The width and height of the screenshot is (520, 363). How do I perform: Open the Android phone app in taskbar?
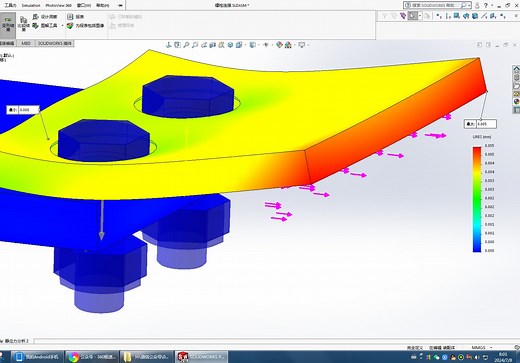click(37, 357)
